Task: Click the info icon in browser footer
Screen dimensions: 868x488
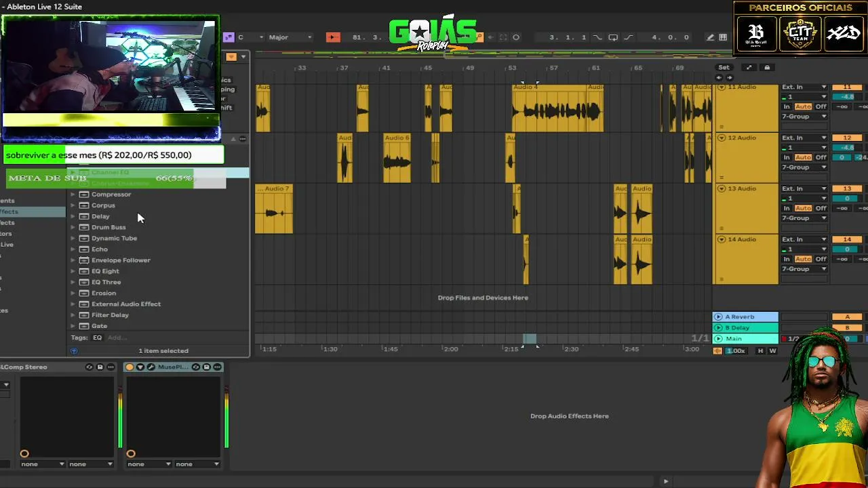Action: click(x=74, y=351)
